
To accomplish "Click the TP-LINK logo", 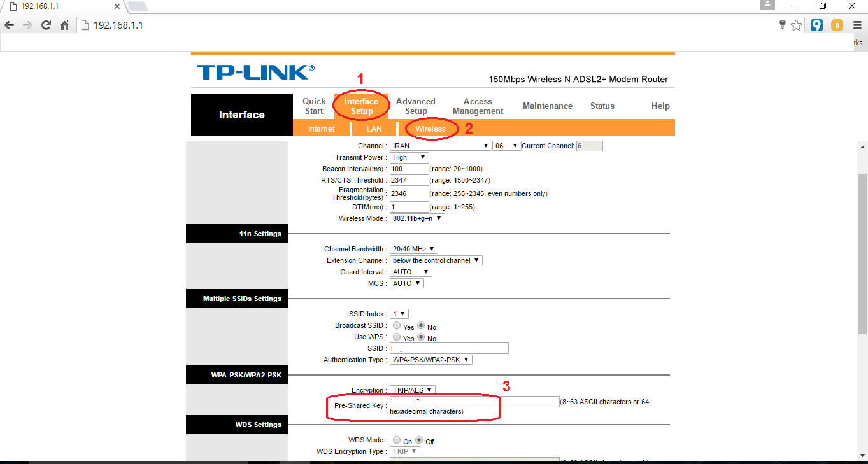I will (255, 71).
